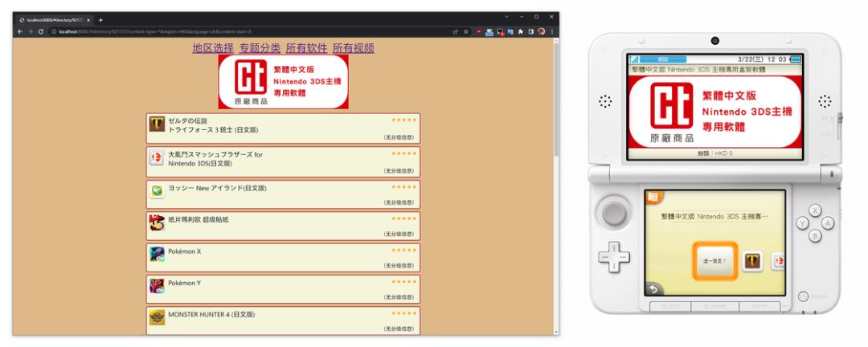This screenshot has height=347, width=868.
Task: Select the Pokémon Y title text
Action: point(184,283)
